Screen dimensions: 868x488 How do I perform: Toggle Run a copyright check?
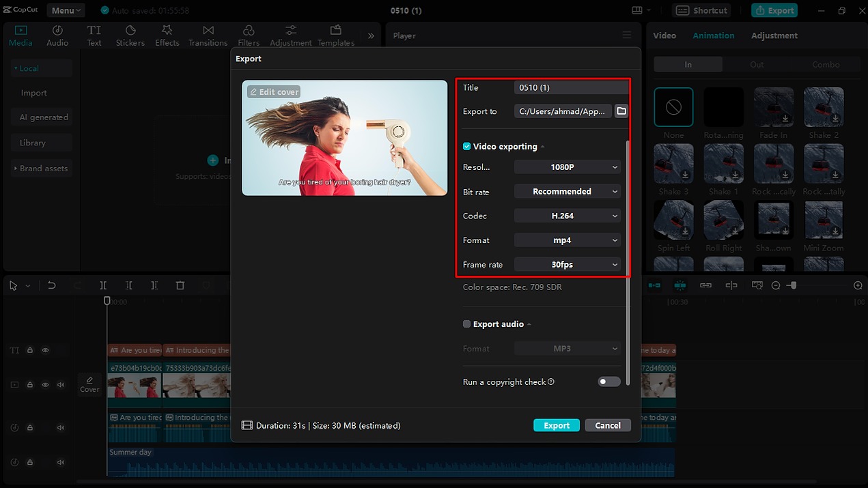coord(608,382)
